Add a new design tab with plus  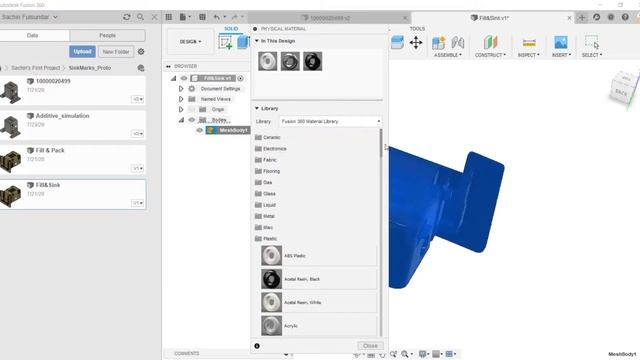click(582, 17)
